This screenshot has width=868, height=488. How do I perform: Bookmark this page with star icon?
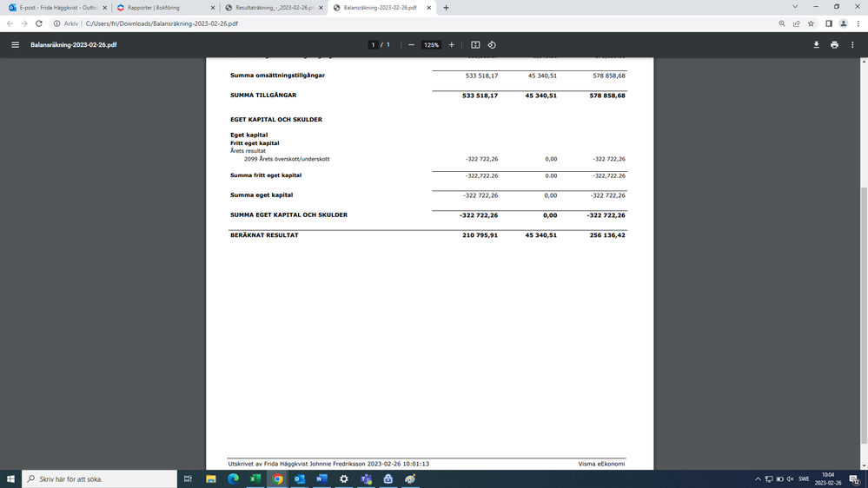[811, 23]
